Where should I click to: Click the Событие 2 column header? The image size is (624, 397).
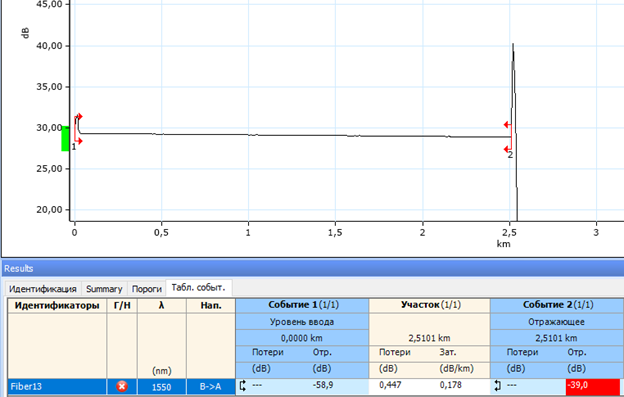click(557, 305)
